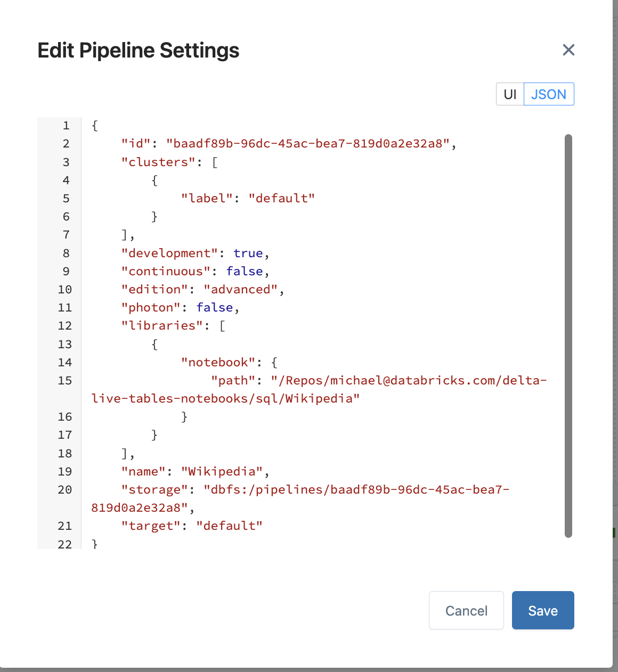The image size is (618, 672).
Task: Click line number 19 in the gutter
Action: point(64,471)
